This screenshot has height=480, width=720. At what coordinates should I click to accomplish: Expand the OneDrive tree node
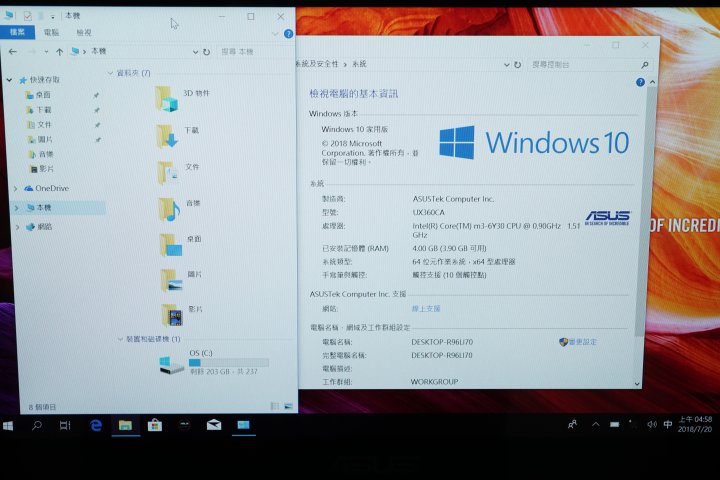point(16,188)
